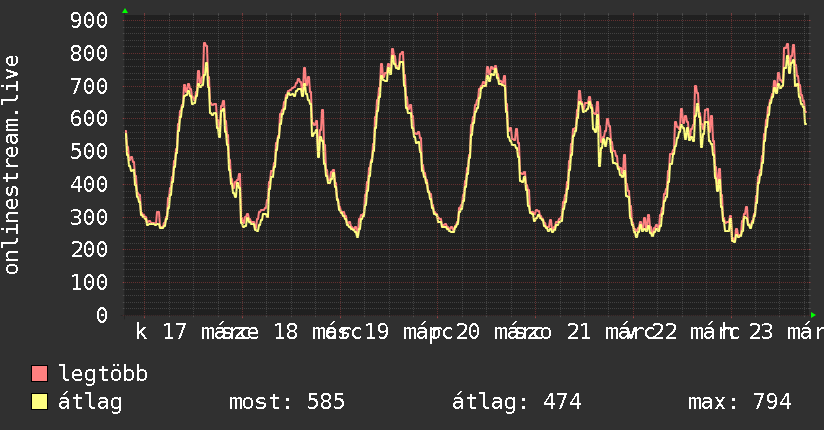The height and width of the screenshot is (430, 824).
Task: Click the 900 y-axis label
Action: (x=89, y=21)
